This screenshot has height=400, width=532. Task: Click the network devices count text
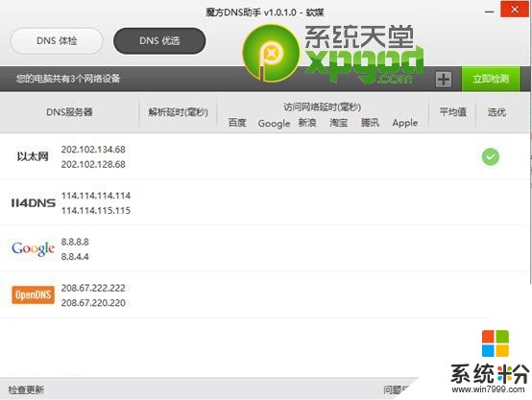click(x=68, y=79)
